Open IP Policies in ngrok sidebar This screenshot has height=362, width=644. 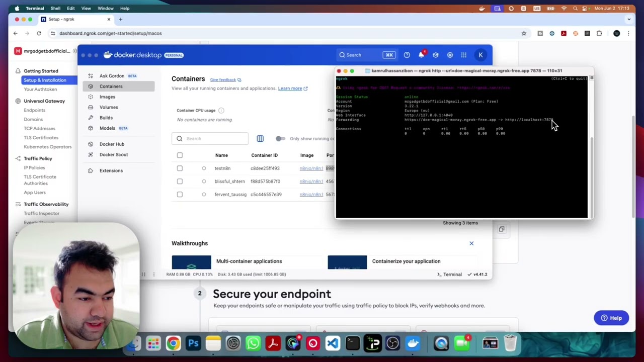(34, 167)
